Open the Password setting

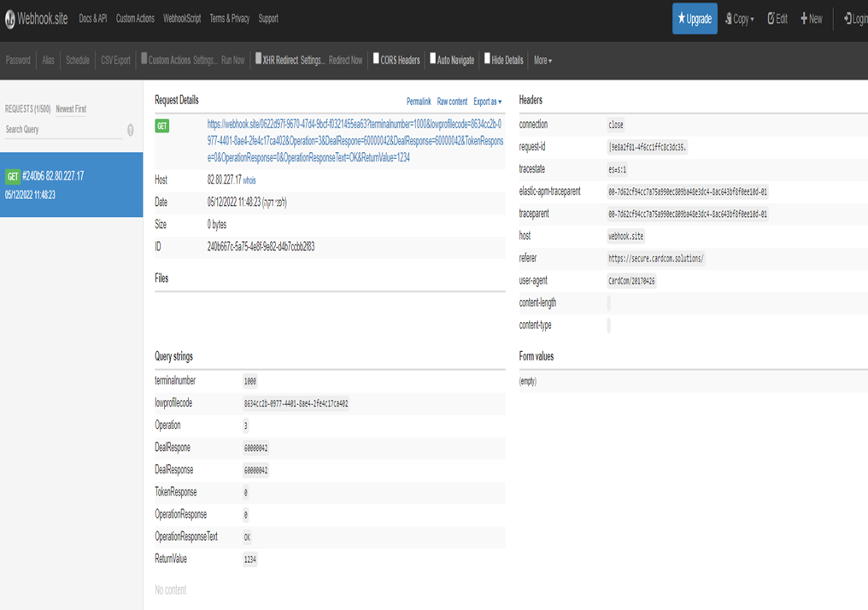(18, 60)
